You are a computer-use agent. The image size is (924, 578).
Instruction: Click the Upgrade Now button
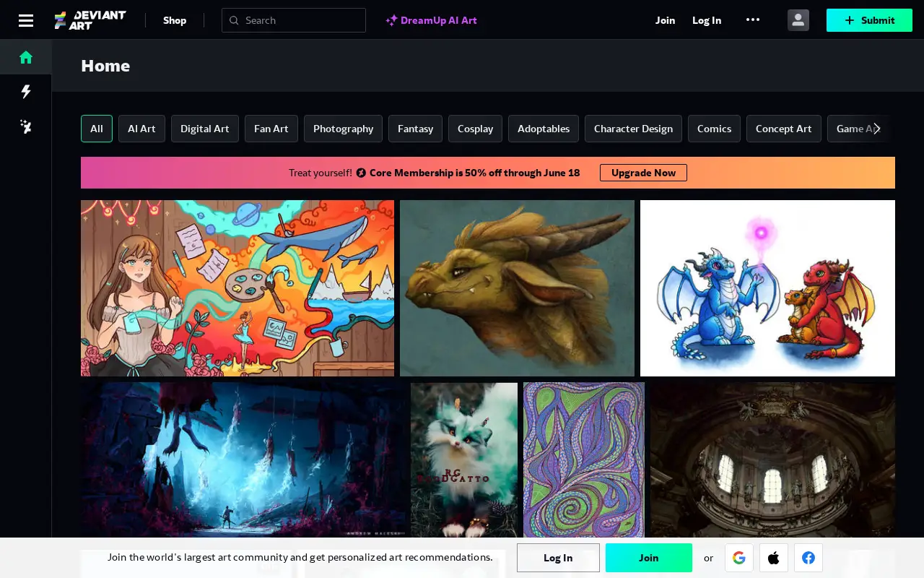pyautogui.click(x=643, y=173)
